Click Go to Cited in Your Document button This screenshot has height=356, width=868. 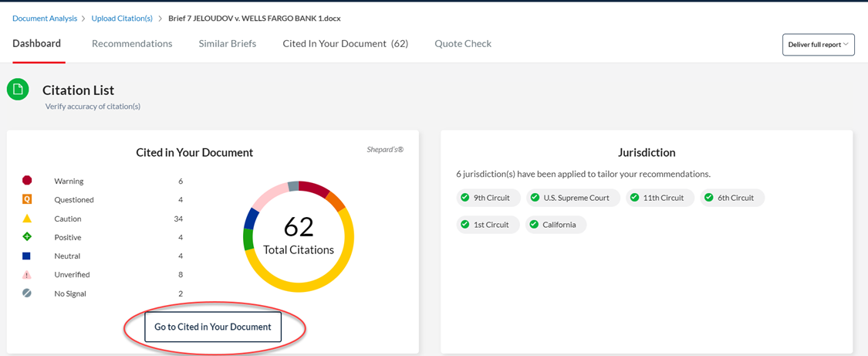point(213,327)
